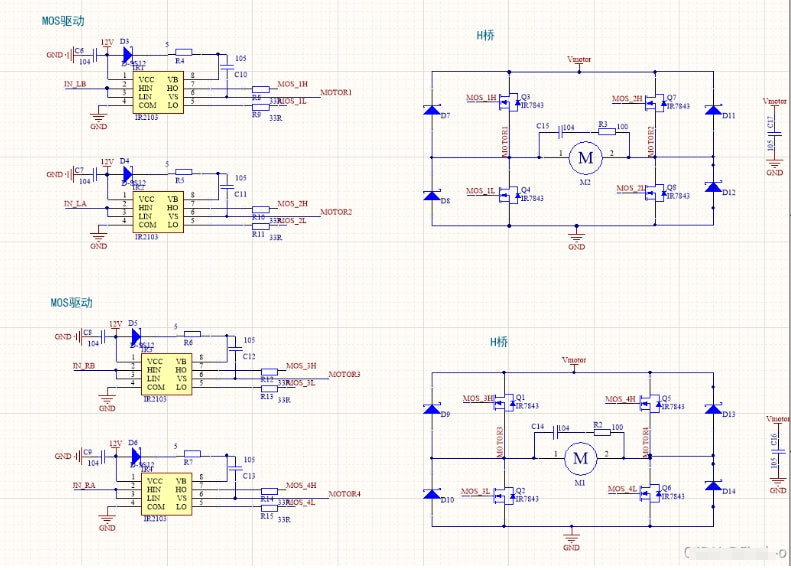Screen dimensions: 791x570
Task: Select bootstrap diode D3
Action: 128,54
